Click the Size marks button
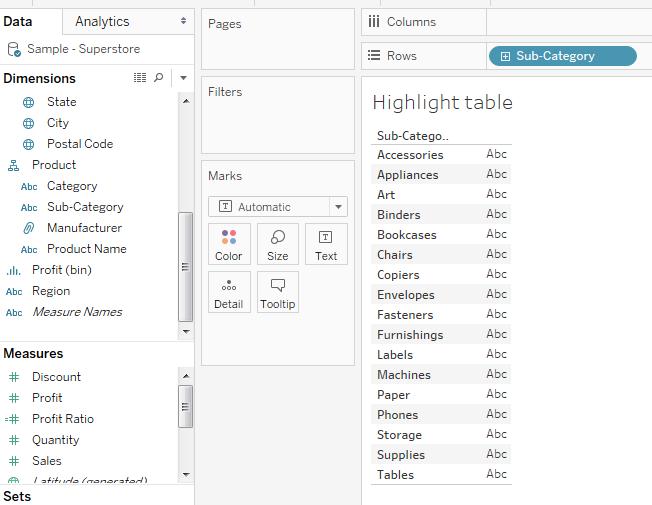 coord(278,244)
